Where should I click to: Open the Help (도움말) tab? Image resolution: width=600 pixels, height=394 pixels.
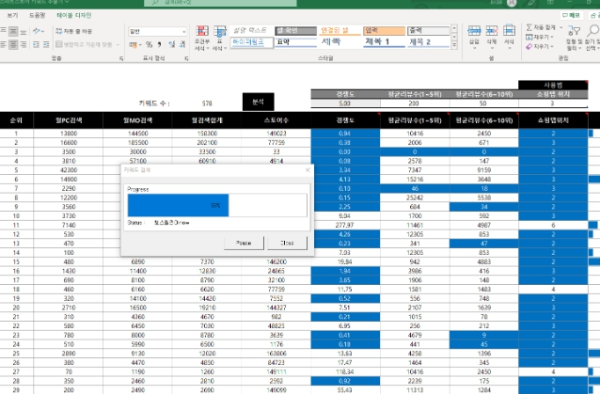(x=37, y=15)
